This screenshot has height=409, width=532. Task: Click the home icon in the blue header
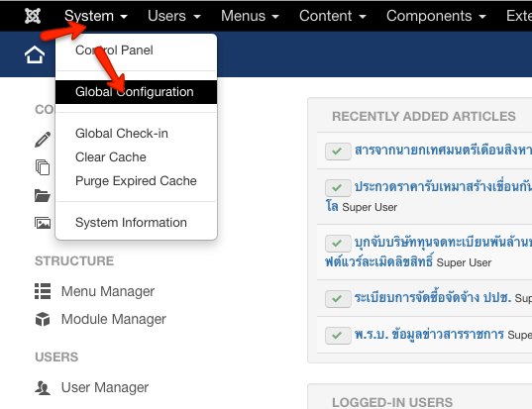tap(35, 54)
